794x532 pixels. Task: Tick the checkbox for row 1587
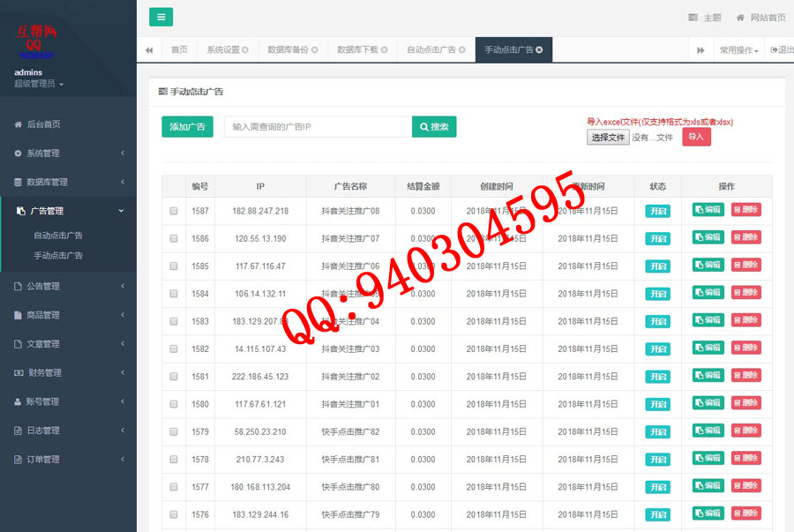click(174, 211)
